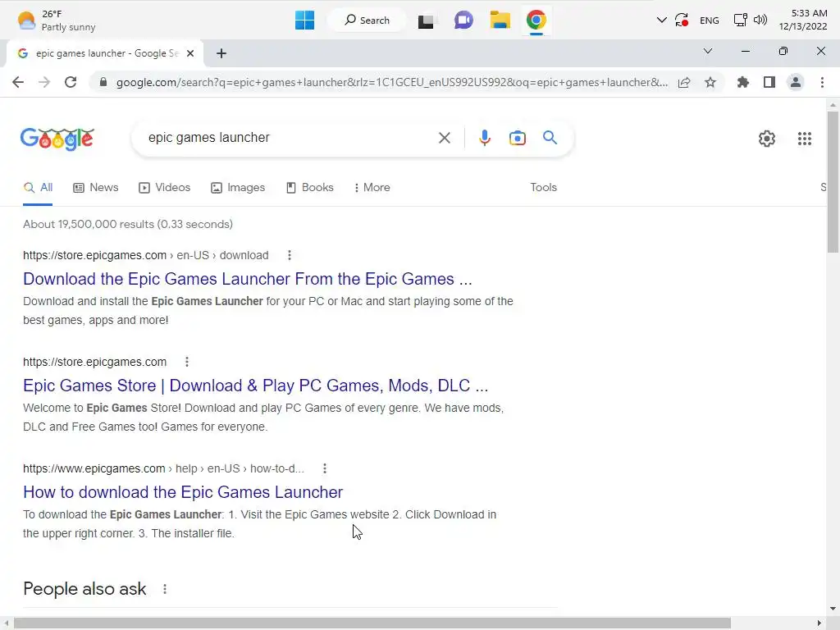Go back to the previous page
This screenshot has height=630, width=840.
pos(18,82)
